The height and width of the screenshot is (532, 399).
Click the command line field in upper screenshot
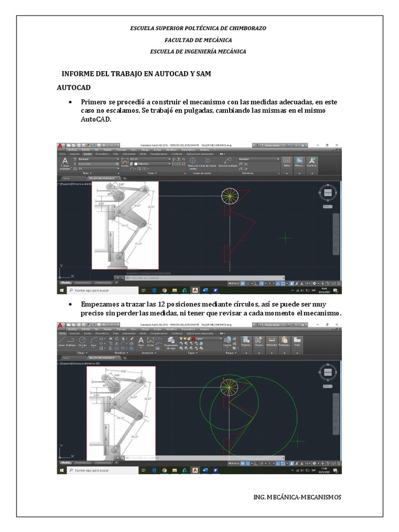tap(205, 278)
